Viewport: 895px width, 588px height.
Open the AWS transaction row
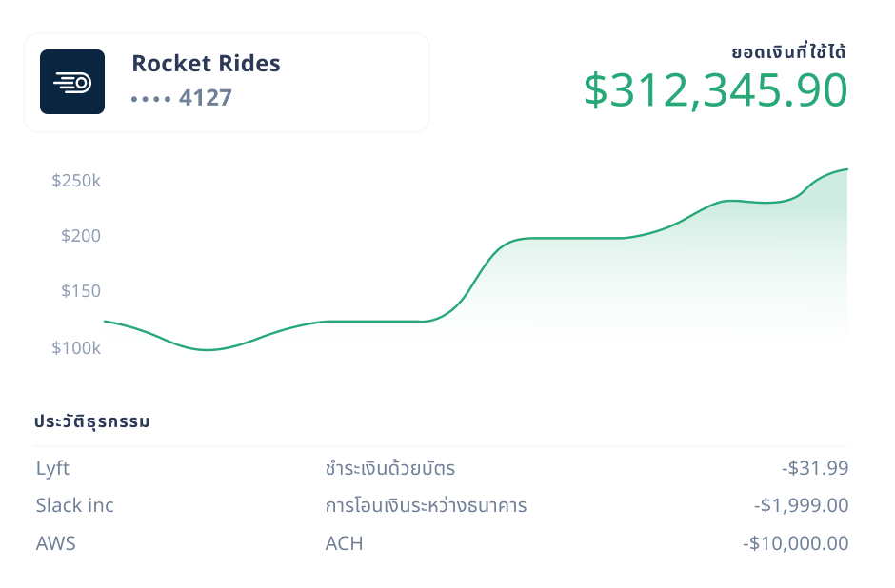442,543
